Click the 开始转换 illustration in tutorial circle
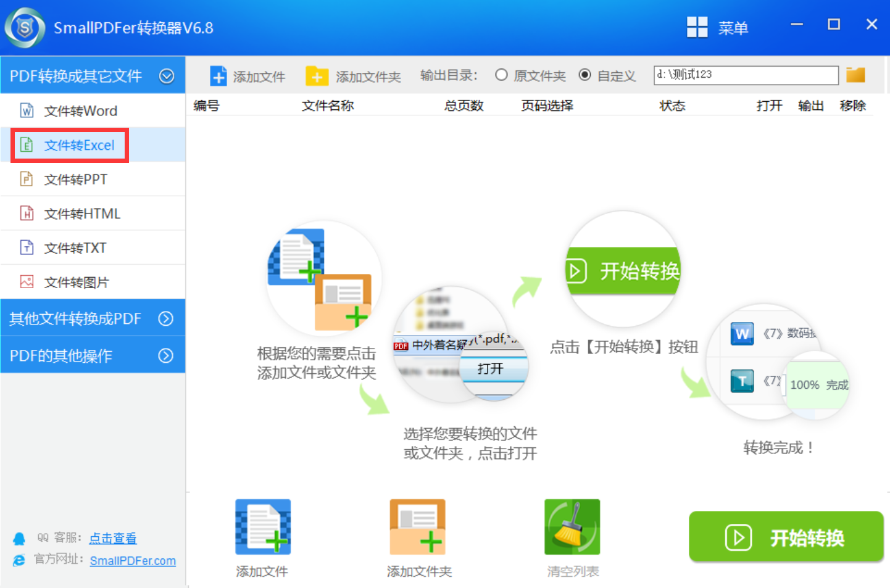The height and width of the screenshot is (588, 890). (623, 270)
